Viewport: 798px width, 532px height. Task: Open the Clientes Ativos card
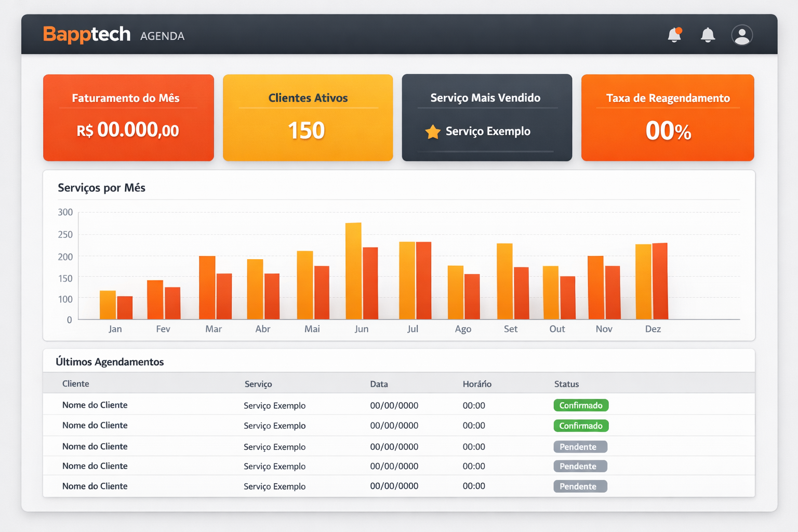tap(308, 117)
